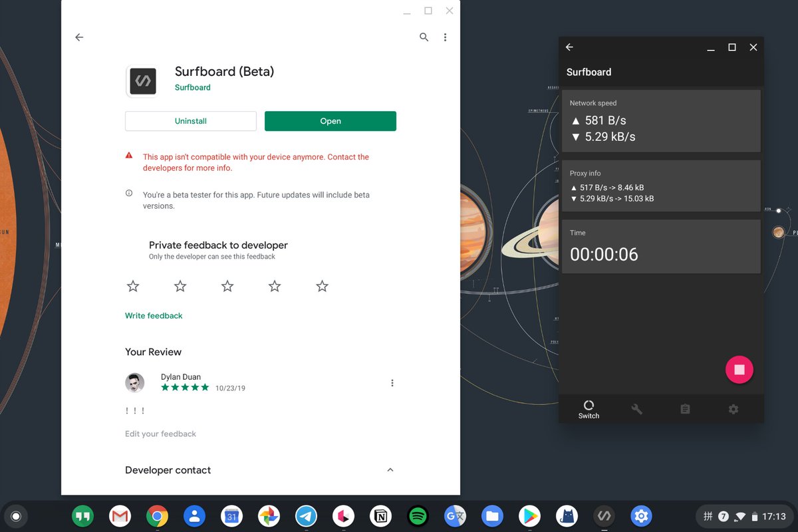The image size is (798, 532).
Task: Open the gear settings tab in Surfboard
Action: click(x=733, y=409)
